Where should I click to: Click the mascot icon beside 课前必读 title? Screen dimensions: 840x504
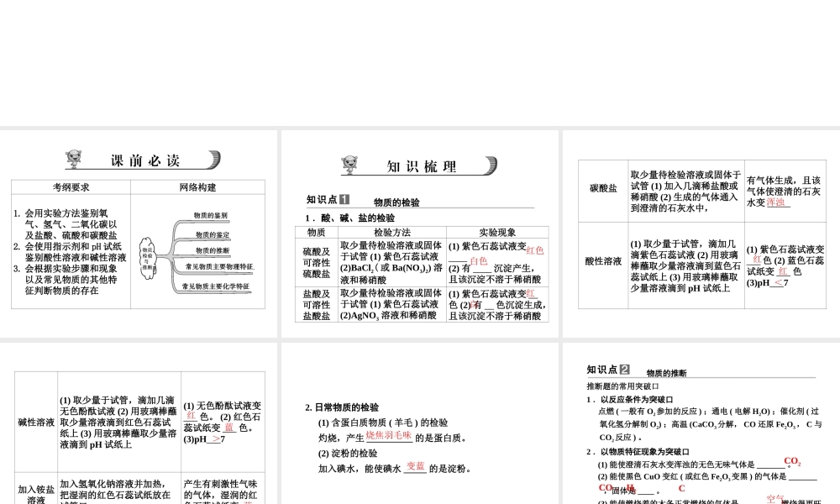point(74,159)
